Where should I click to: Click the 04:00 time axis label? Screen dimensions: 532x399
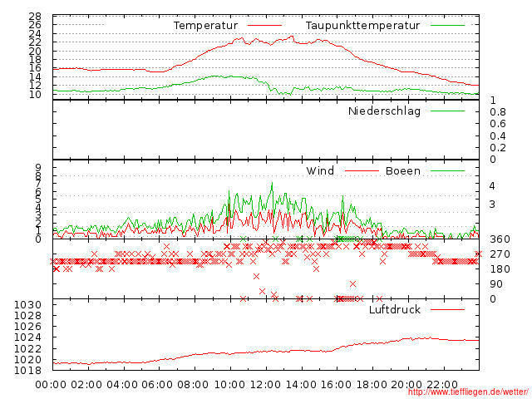[122, 385]
